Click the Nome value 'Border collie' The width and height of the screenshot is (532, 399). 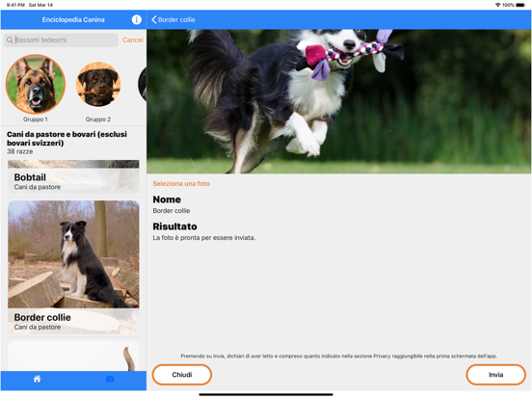pyautogui.click(x=172, y=211)
